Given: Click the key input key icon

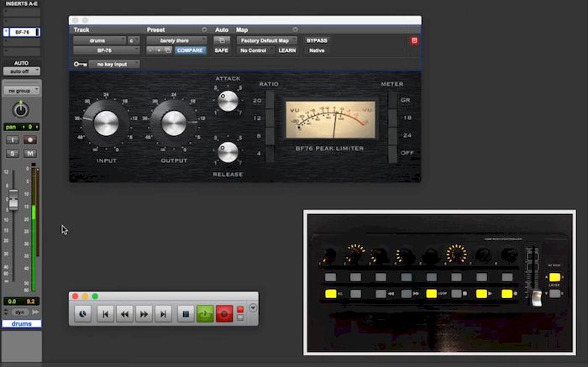Looking at the screenshot, I should pyautogui.click(x=81, y=64).
